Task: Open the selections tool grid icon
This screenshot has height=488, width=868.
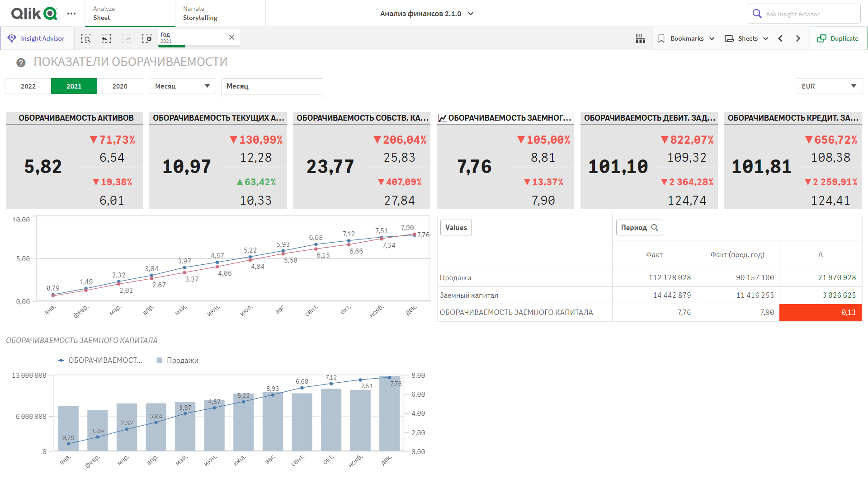Action: coord(640,38)
